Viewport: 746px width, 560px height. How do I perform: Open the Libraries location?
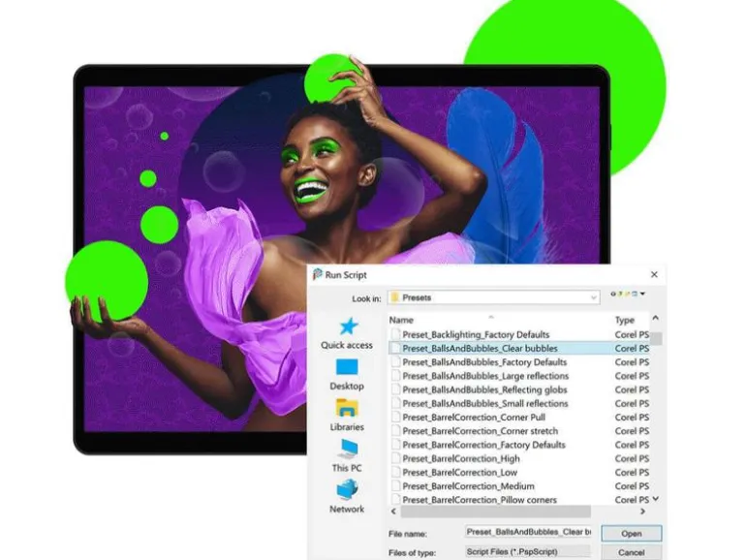pyautogui.click(x=347, y=416)
